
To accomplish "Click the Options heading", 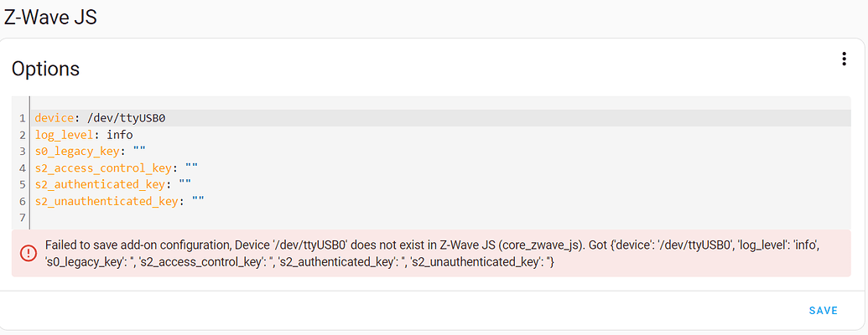I will [45, 70].
